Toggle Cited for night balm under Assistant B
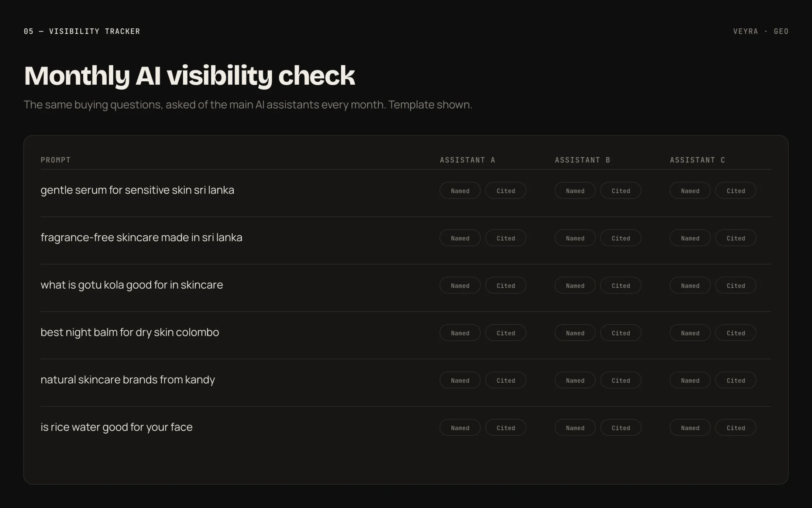 [x=621, y=333]
